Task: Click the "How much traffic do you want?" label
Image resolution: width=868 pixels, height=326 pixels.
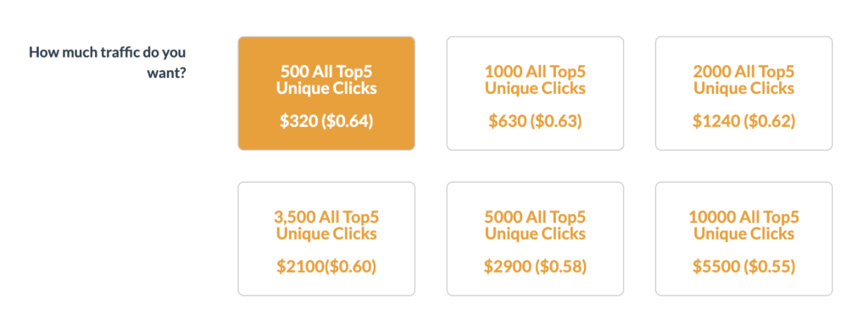Action: pos(108,63)
